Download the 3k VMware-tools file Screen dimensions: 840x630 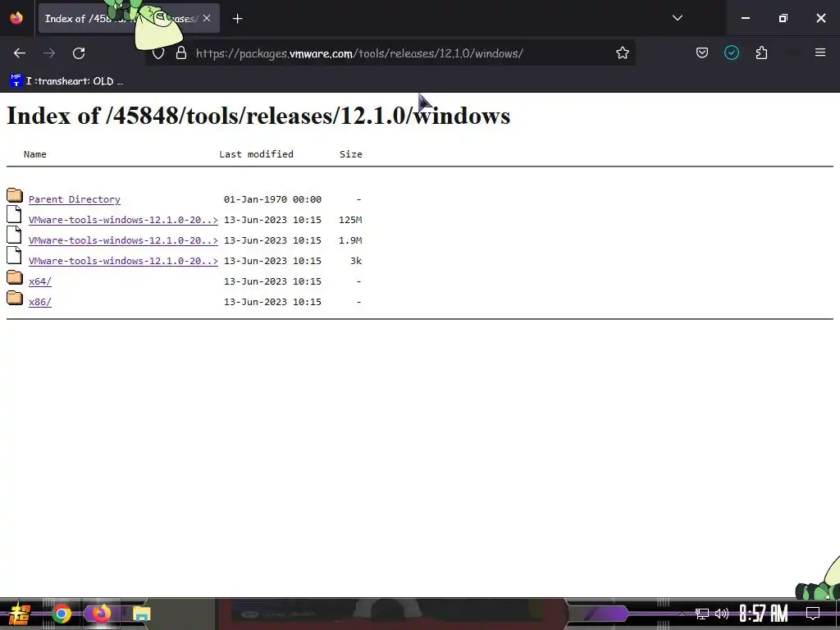pyautogui.click(x=123, y=261)
